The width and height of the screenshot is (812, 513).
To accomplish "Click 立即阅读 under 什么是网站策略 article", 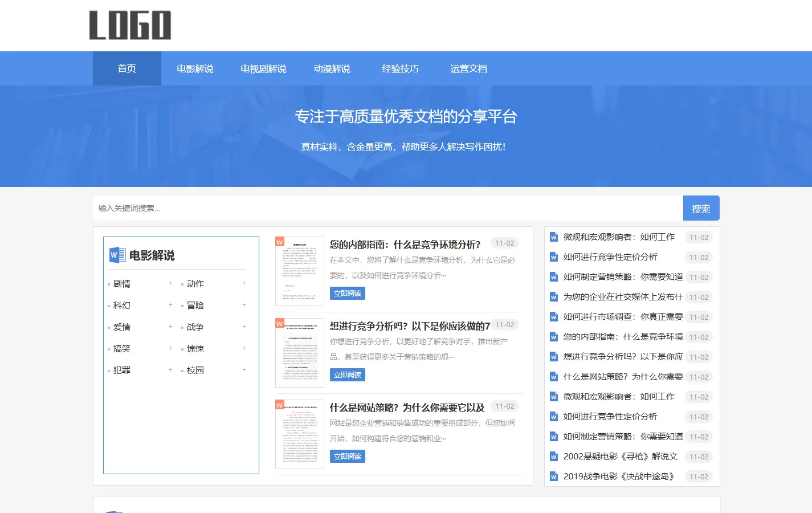I will pyautogui.click(x=348, y=457).
